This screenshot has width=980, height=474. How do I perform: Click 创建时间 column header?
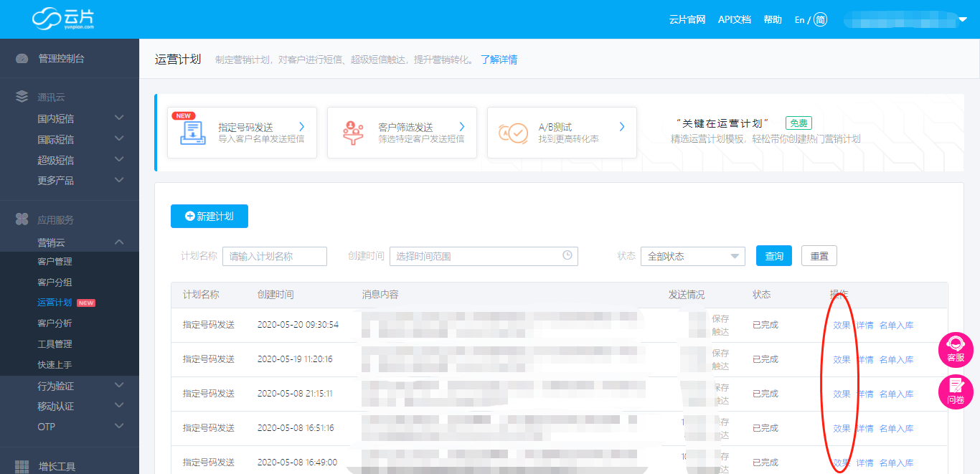pos(275,295)
